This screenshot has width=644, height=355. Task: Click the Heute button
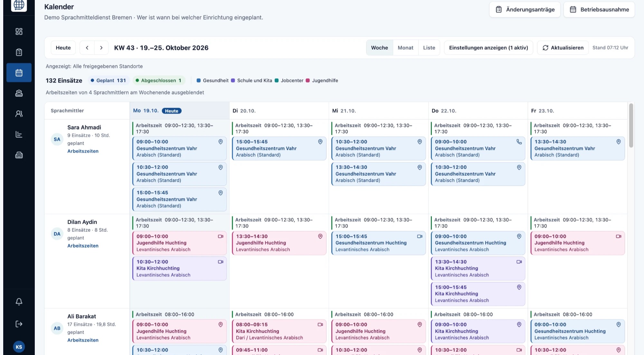(x=63, y=48)
